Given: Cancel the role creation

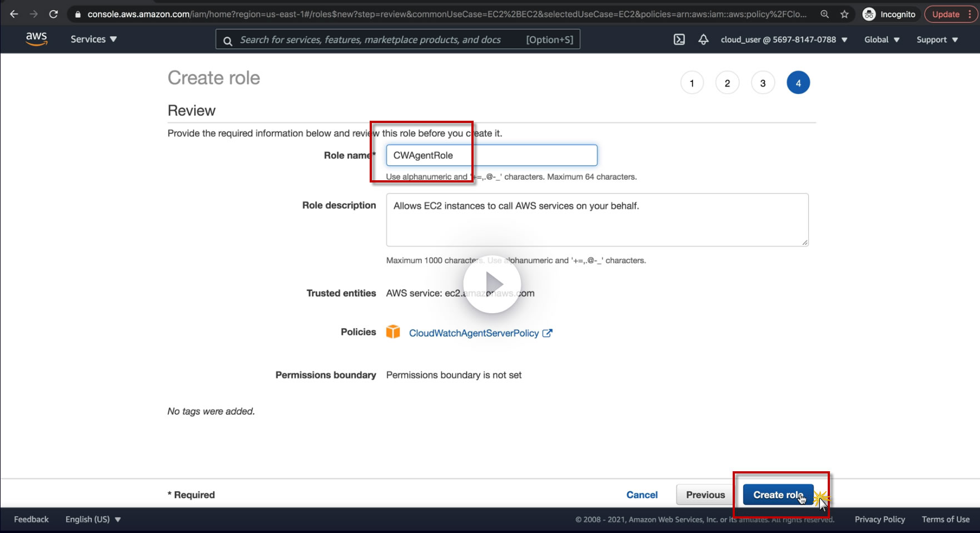Looking at the screenshot, I should point(642,495).
